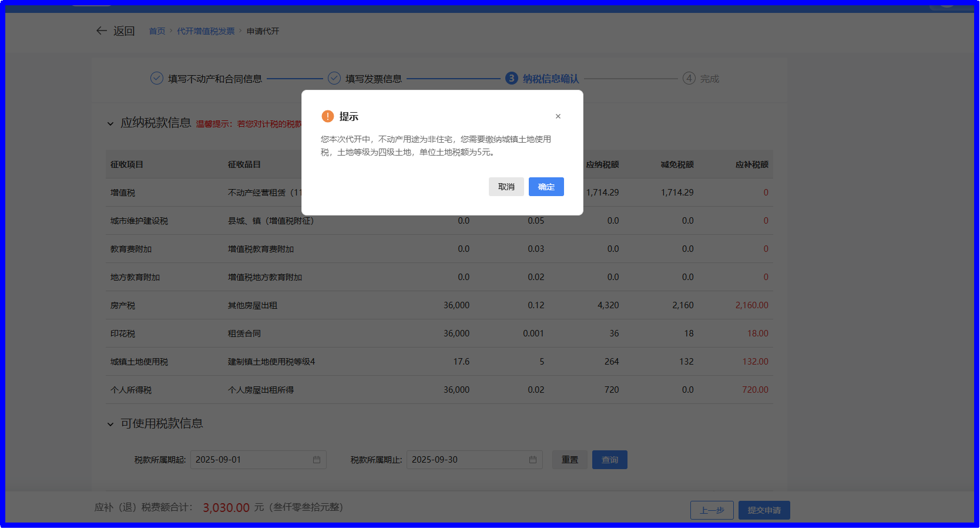Click step 4 完成 number icon
The height and width of the screenshot is (529, 980).
[689, 78]
